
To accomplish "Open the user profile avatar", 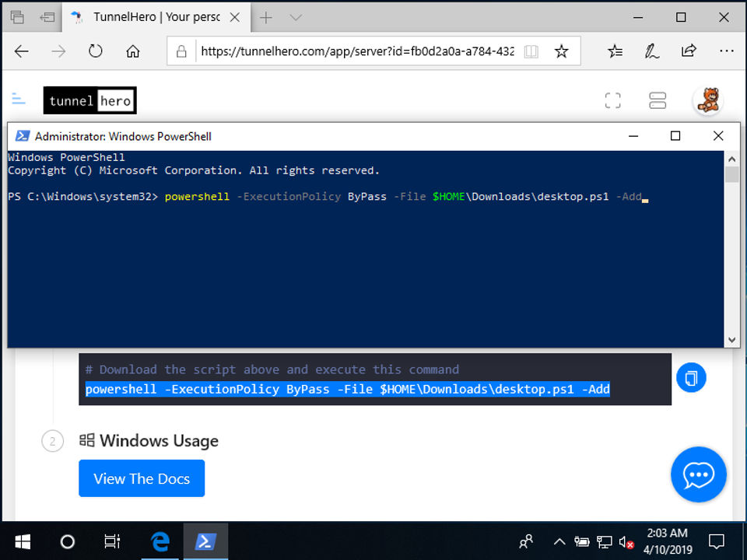I will 708,100.
